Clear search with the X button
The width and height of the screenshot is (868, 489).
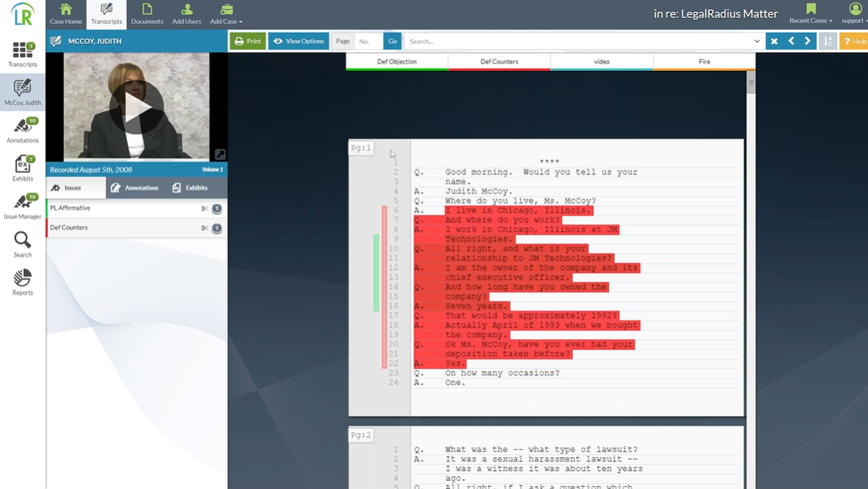point(774,42)
